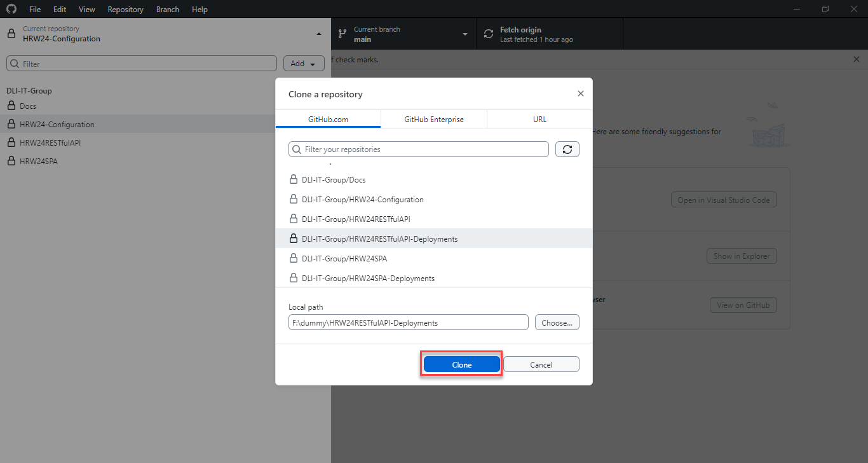Image resolution: width=868 pixels, height=463 pixels.
Task: Dismiss the check marks notification banner
Action: coord(856,59)
